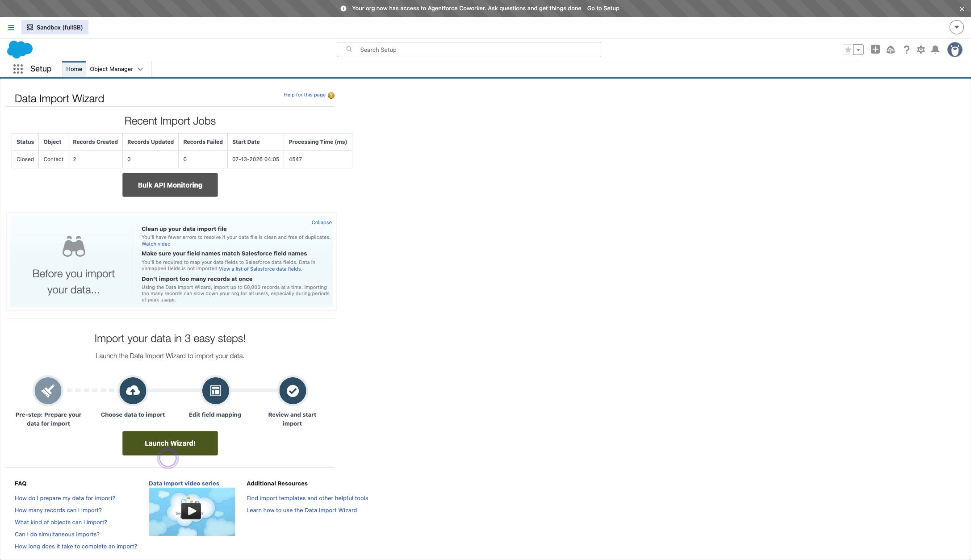Screen dimensions: 971x560
Task: Find import templates and other helpful tools
Action: click(307, 498)
